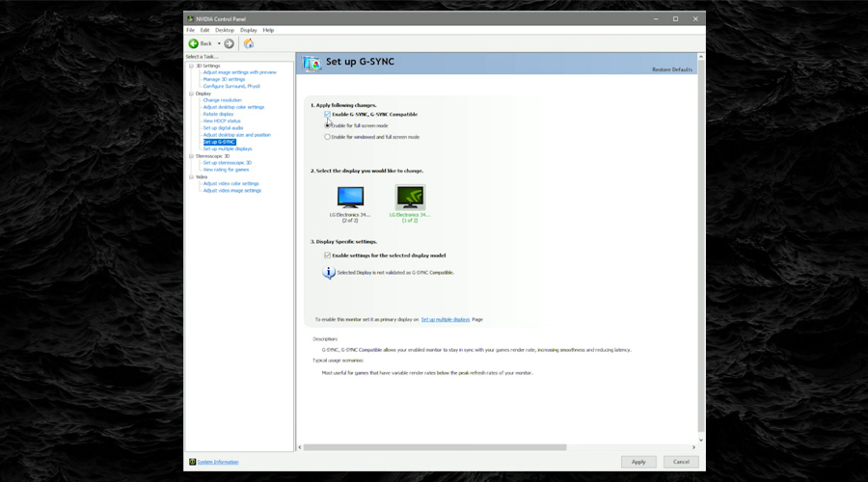Open Set up digital audio
868x482 pixels.
pyautogui.click(x=223, y=128)
